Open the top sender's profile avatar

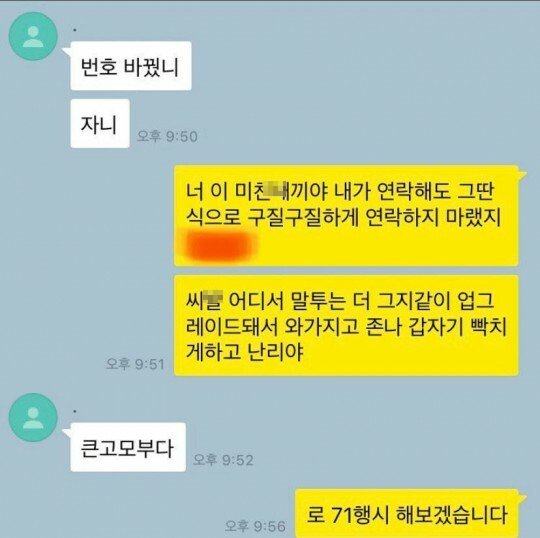[33, 37]
